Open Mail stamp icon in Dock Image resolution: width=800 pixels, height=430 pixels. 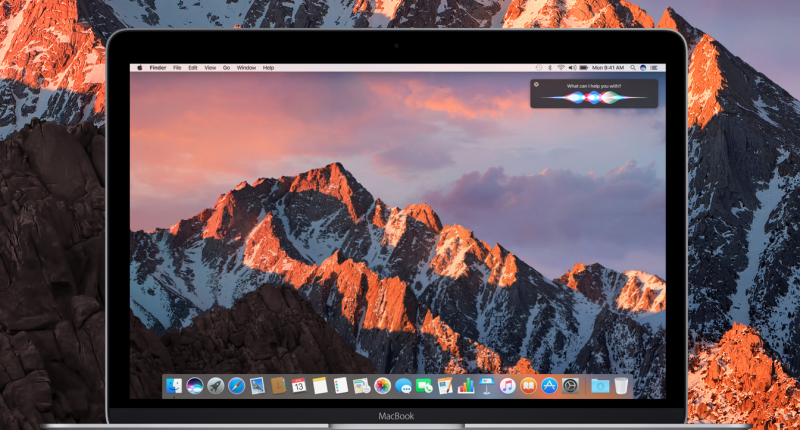click(x=257, y=386)
